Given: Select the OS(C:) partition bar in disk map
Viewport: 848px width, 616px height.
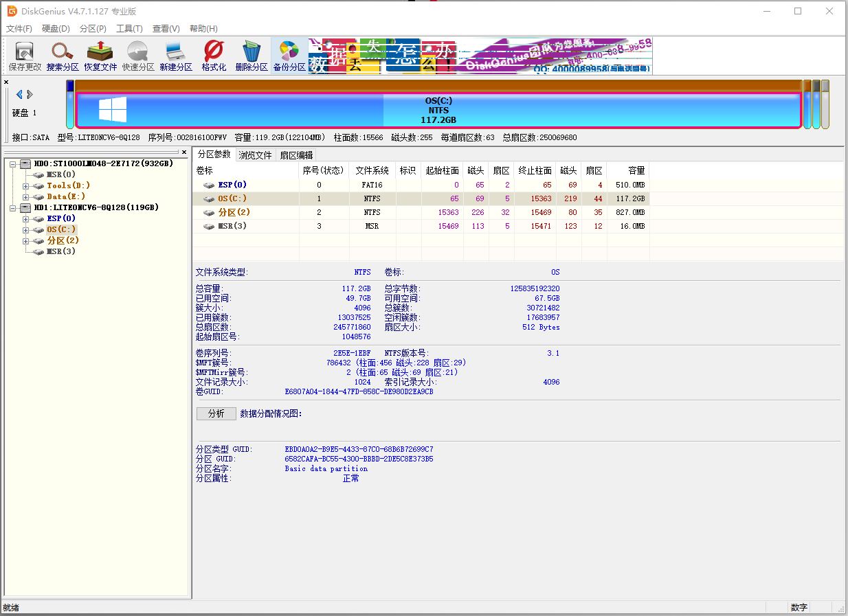Looking at the screenshot, I should point(438,110).
